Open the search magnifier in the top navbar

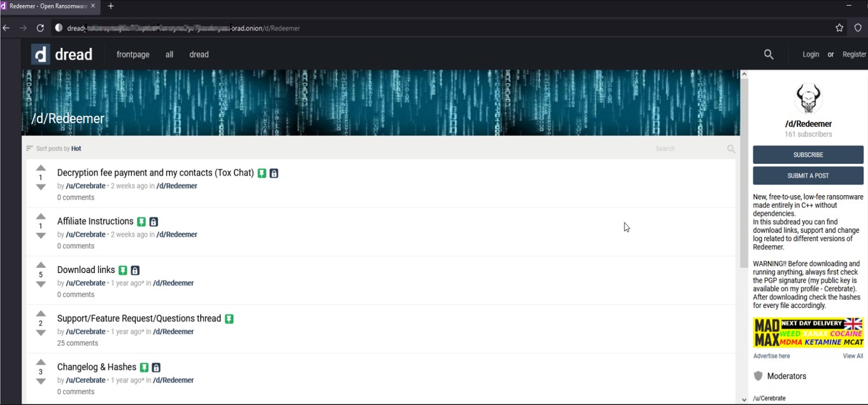pyautogui.click(x=769, y=54)
